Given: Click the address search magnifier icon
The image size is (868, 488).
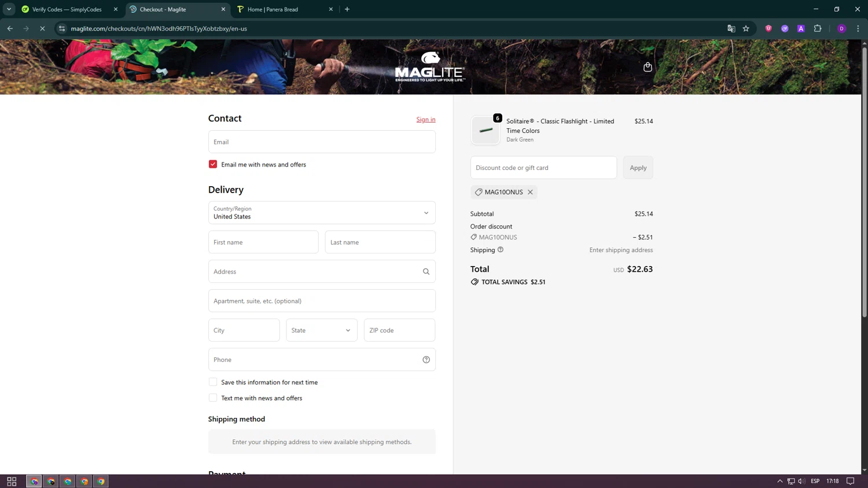Looking at the screenshot, I should [426, 272].
